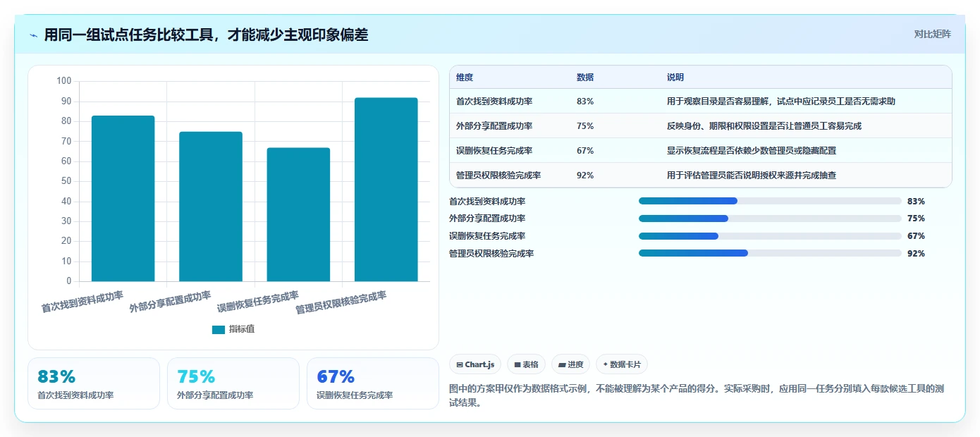Click progress list label 管理员权限核验完成率
The width and height of the screenshot is (980, 437).
[x=491, y=254]
